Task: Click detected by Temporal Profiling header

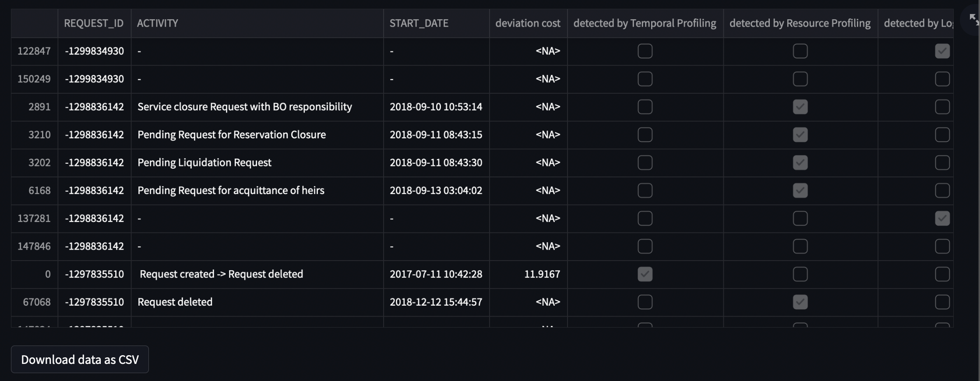Action: pyautogui.click(x=645, y=23)
